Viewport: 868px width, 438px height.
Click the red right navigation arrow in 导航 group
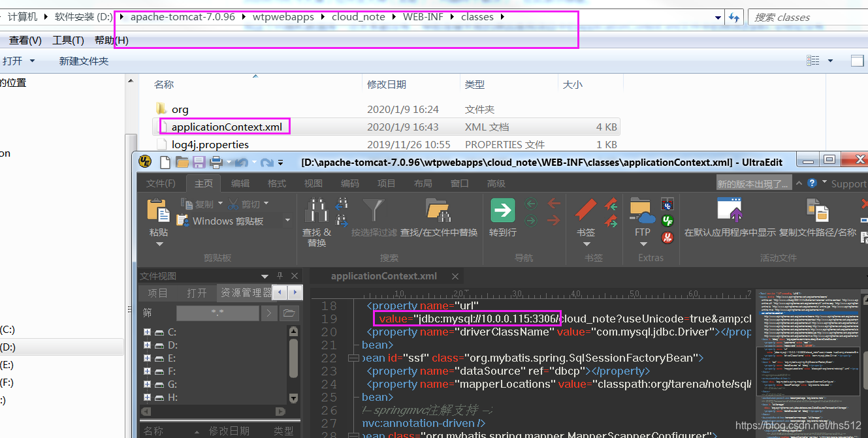coord(555,221)
